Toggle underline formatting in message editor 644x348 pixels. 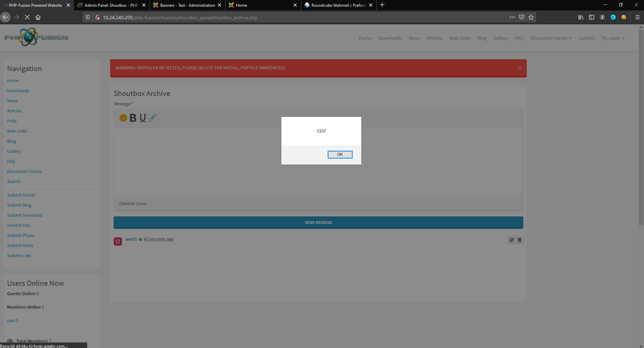click(x=143, y=118)
